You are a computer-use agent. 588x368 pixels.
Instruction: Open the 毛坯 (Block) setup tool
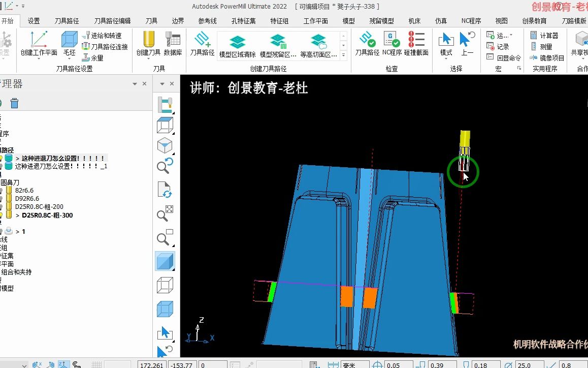pyautogui.click(x=69, y=43)
